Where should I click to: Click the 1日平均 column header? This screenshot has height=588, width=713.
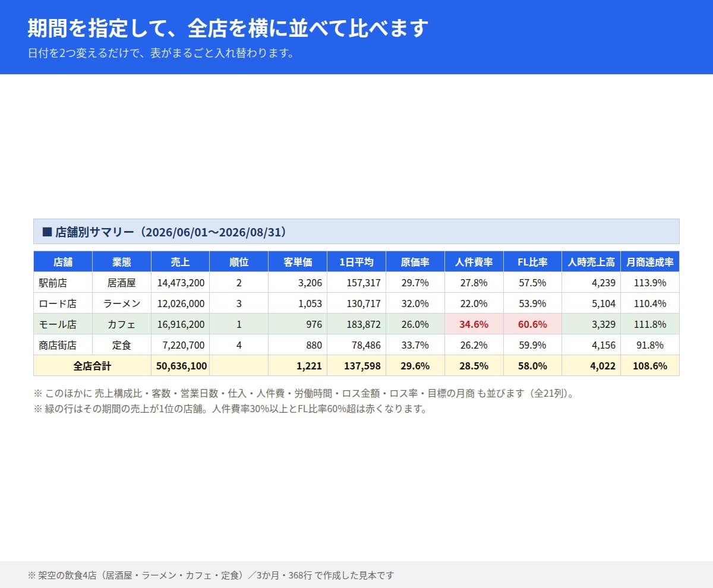[x=356, y=262]
